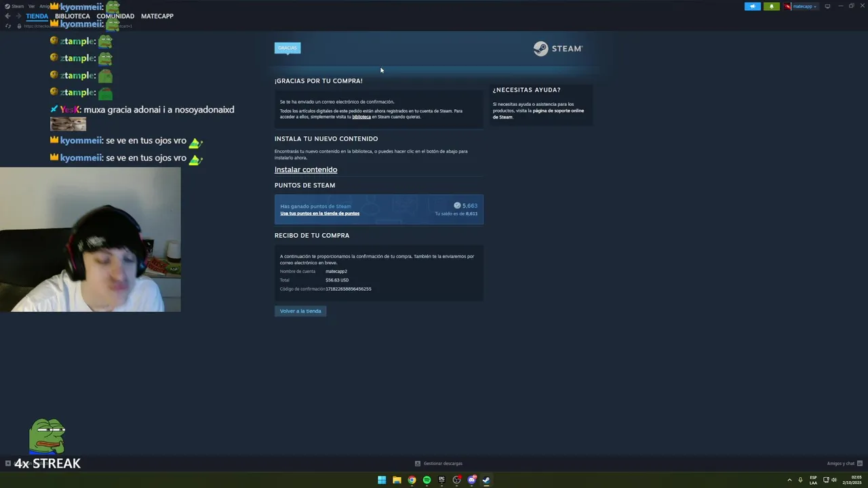Viewport: 868px width, 488px height.
Task: Click the volume speaker tray icon
Action: pyautogui.click(x=834, y=480)
